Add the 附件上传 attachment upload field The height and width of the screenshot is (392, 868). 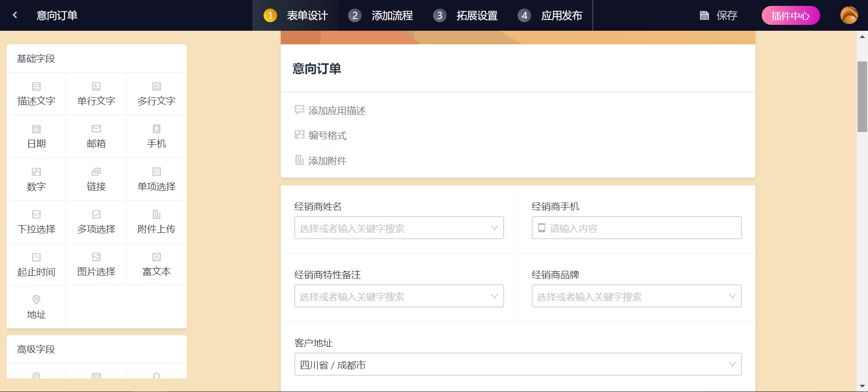156,222
